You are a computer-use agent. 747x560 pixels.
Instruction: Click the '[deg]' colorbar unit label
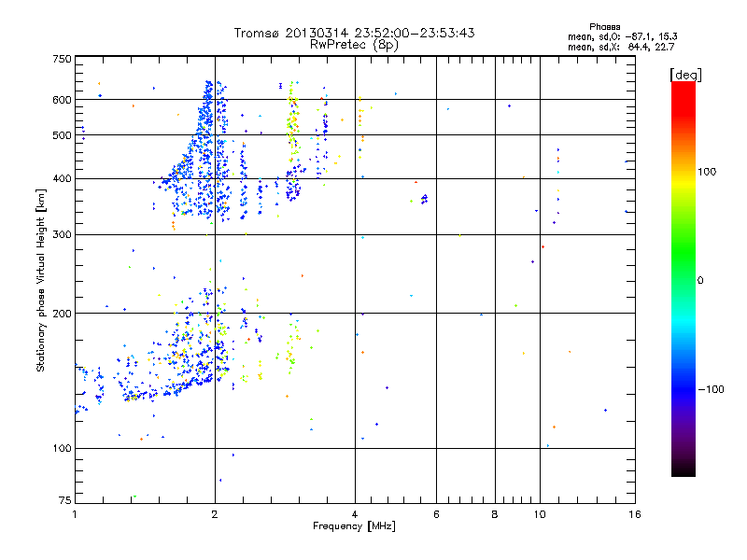pyautogui.click(x=685, y=75)
